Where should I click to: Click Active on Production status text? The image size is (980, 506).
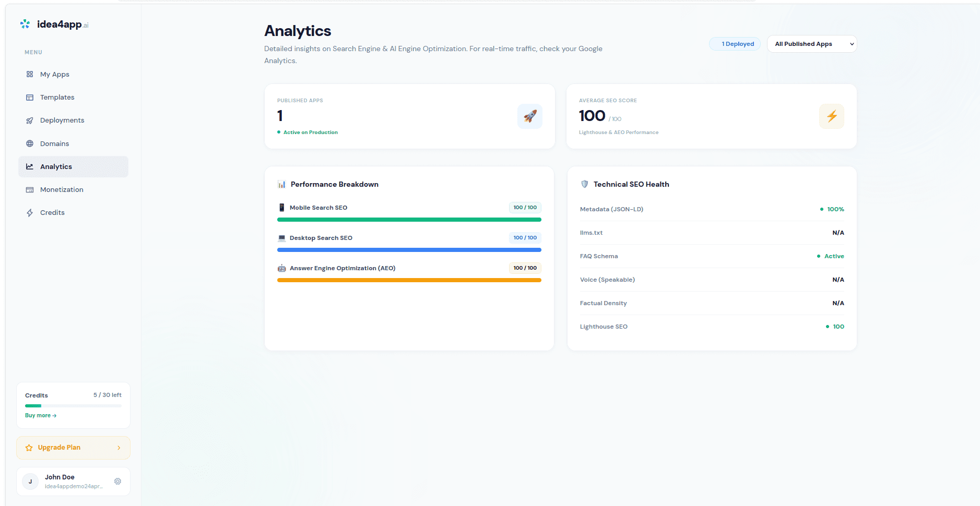(x=311, y=132)
